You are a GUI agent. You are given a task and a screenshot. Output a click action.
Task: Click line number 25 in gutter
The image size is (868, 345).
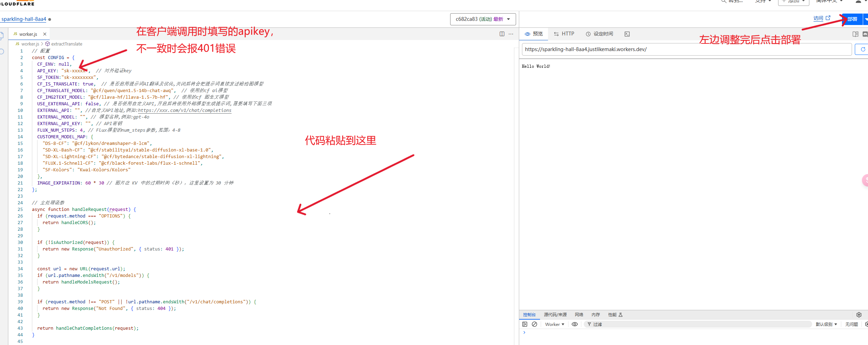tap(20, 210)
